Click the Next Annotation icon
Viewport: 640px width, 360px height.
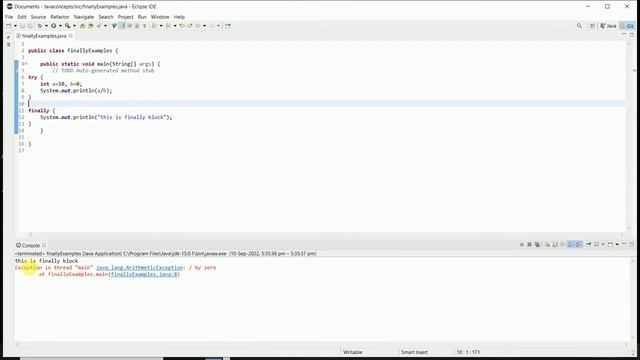pyautogui.click(x=155, y=26)
